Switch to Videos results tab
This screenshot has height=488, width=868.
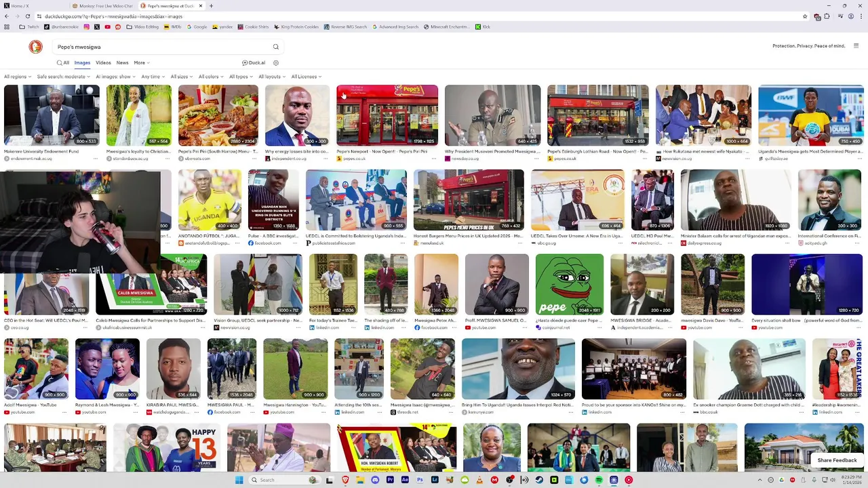(103, 62)
